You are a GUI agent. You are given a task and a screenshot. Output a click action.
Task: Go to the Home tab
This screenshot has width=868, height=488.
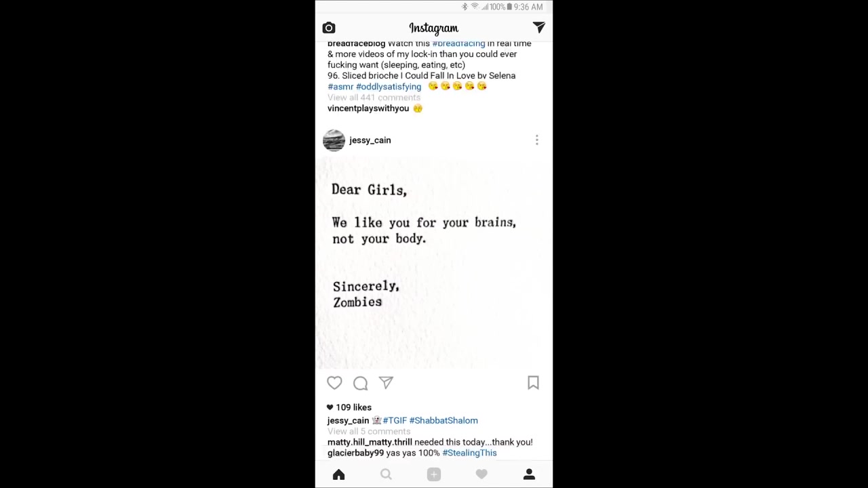[338, 474]
